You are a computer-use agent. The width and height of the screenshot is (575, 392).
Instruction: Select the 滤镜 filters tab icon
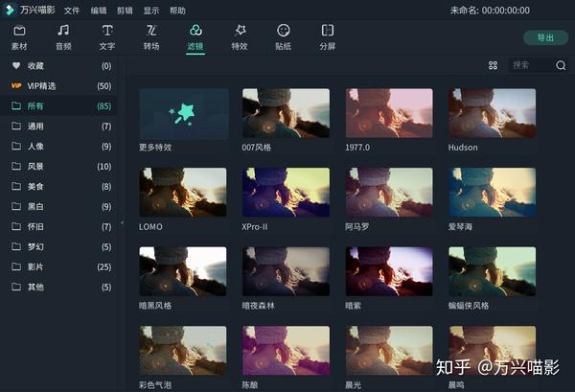(195, 31)
